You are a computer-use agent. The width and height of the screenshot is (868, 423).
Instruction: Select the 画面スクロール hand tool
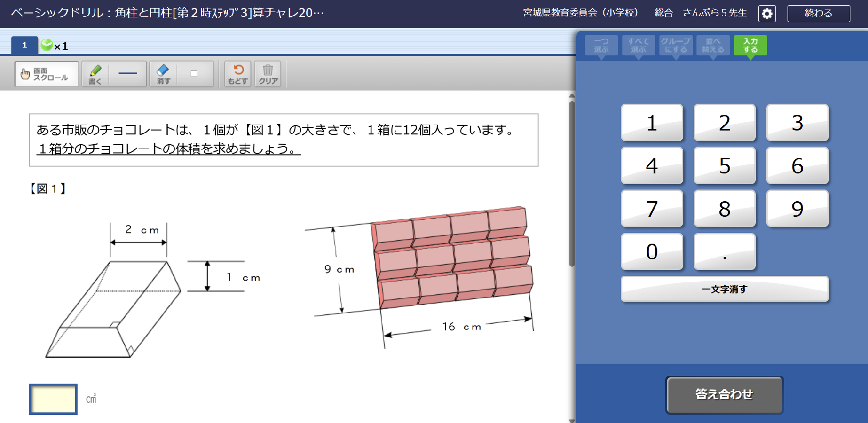(46, 74)
